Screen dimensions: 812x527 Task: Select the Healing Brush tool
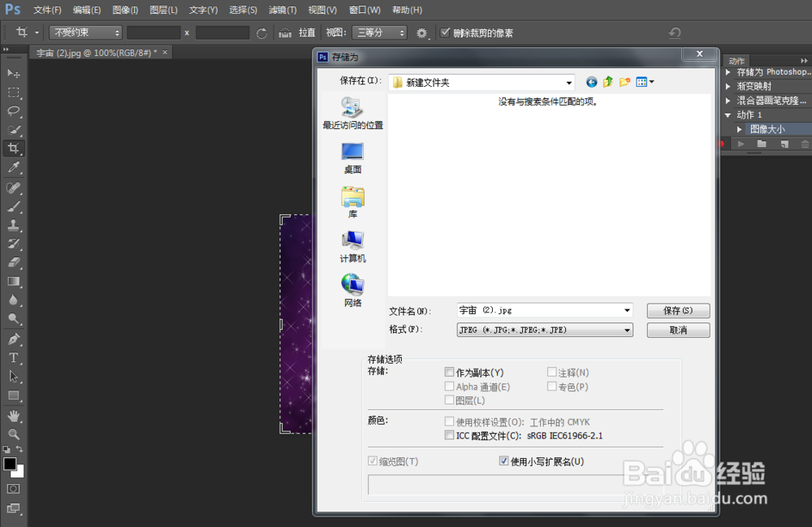[x=14, y=188]
